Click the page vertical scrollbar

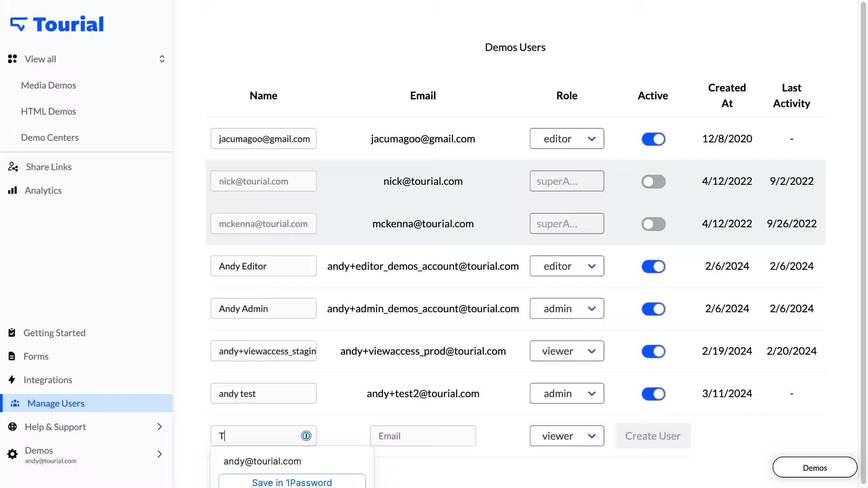point(863,244)
